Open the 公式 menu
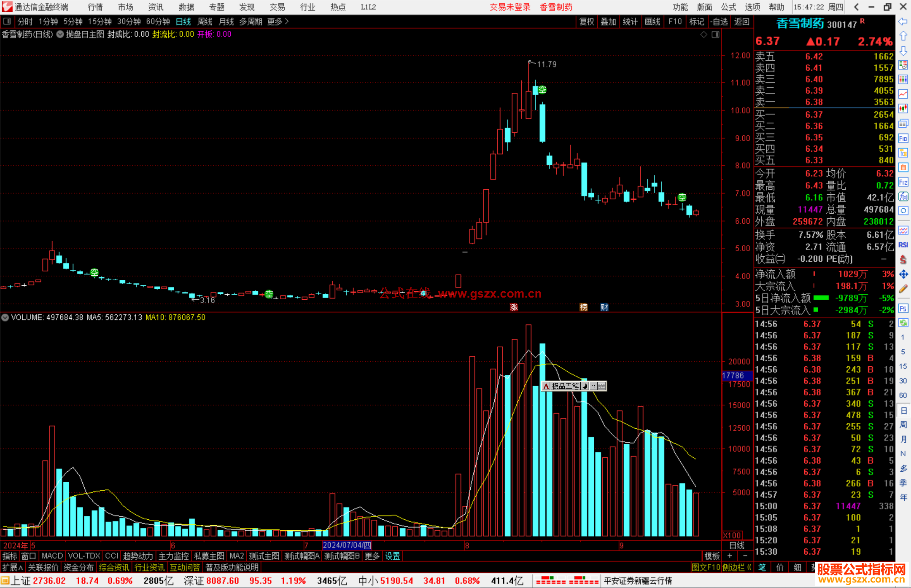Screen dimensions: 911x588 click(x=728, y=7)
